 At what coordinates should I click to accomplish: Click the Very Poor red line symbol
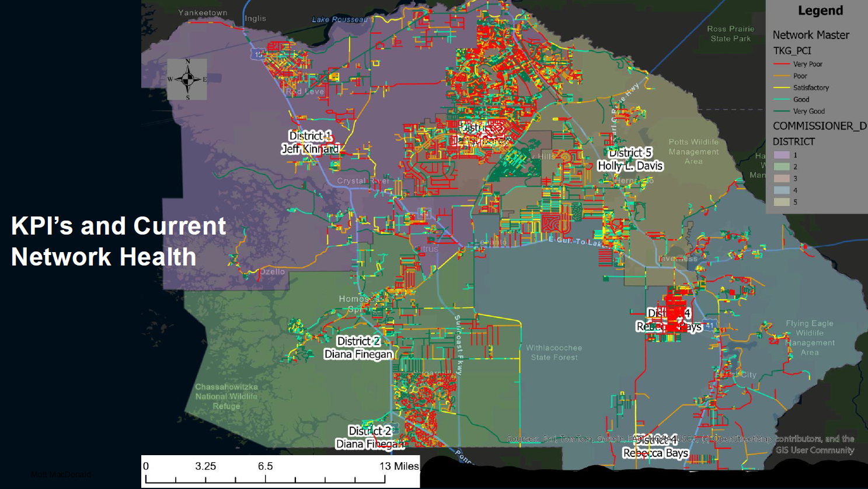[781, 64]
